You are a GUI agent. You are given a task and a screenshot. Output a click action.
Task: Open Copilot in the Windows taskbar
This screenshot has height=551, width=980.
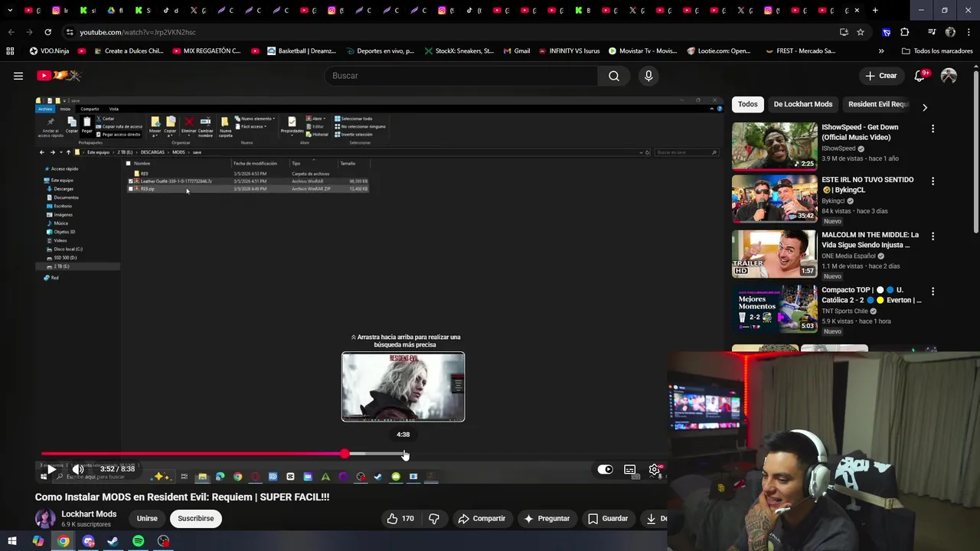[x=38, y=541]
